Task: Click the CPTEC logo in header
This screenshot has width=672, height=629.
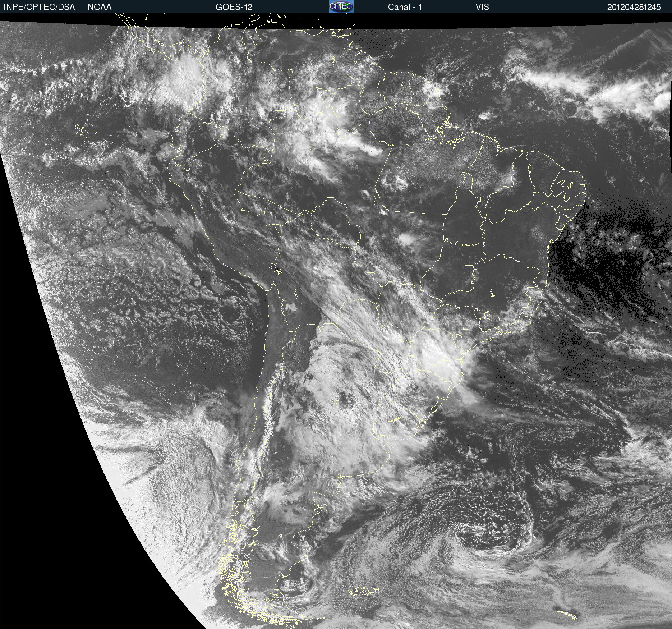Action: [341, 6]
